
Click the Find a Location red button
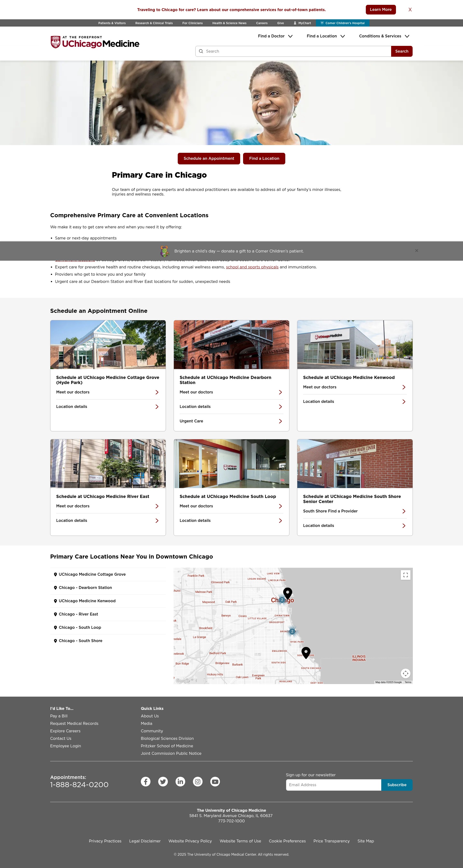264,158
